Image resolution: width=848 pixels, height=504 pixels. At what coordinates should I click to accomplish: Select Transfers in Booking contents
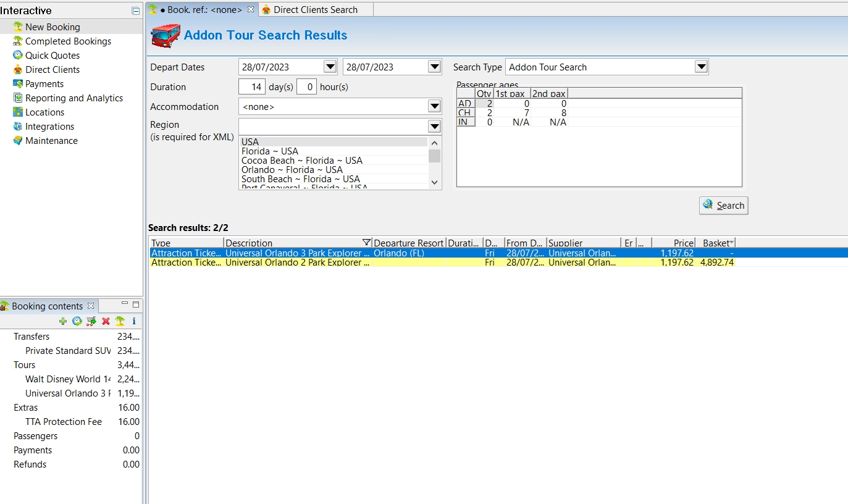pyautogui.click(x=31, y=337)
